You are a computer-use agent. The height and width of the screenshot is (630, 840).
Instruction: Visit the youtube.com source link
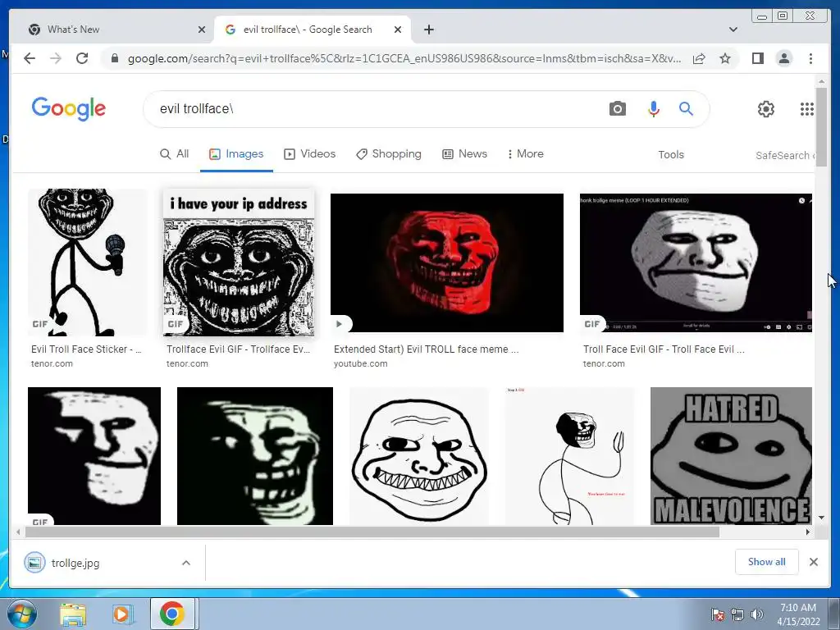(x=361, y=363)
